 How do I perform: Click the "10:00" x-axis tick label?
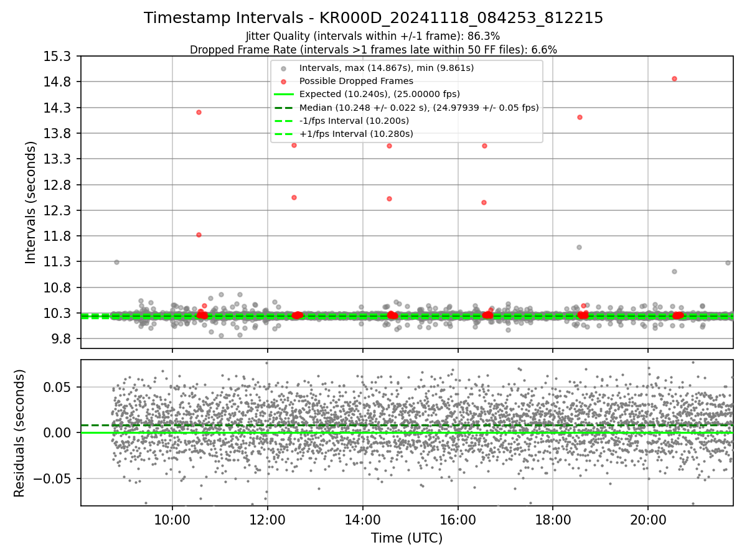pos(172,520)
